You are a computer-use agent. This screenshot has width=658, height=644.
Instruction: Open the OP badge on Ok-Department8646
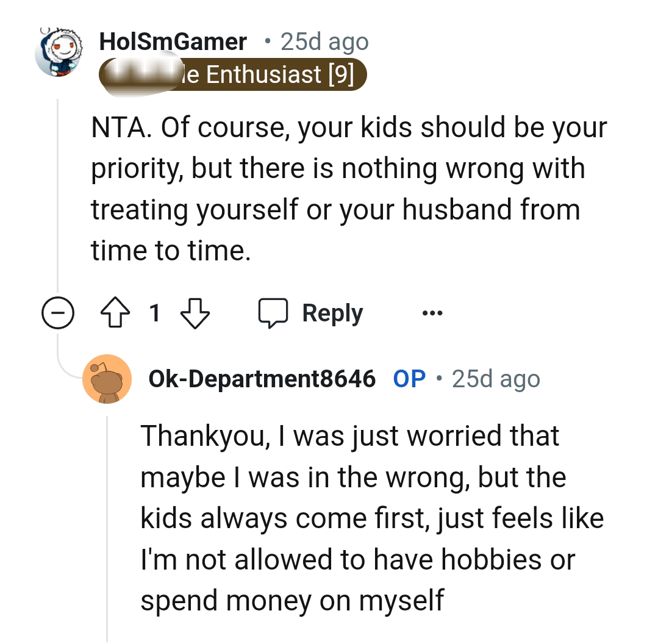point(409,378)
